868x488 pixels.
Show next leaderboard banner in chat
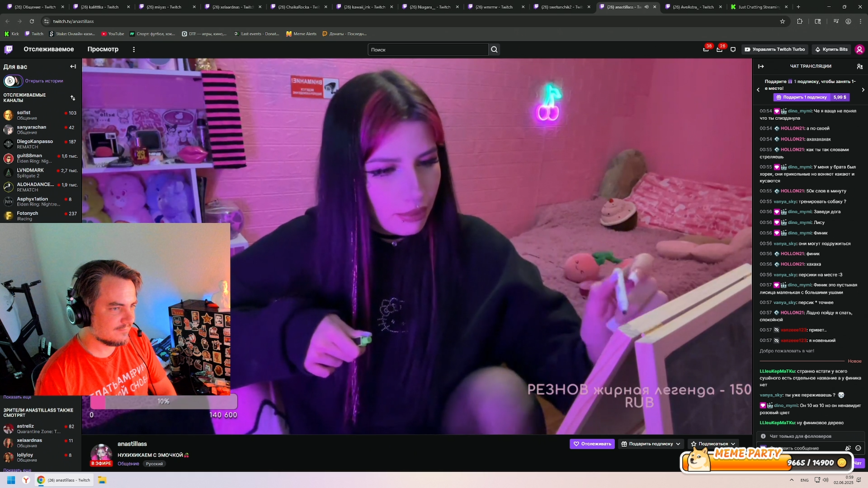[863, 89]
